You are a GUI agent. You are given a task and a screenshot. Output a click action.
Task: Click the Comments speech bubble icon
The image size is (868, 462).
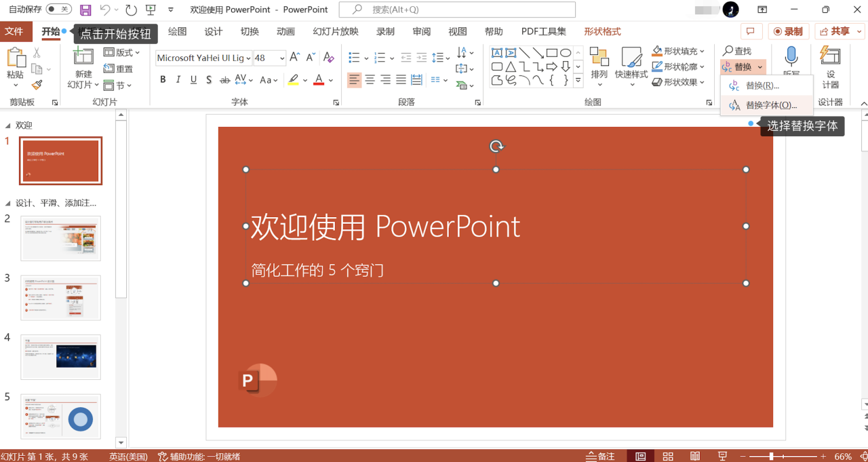click(751, 31)
